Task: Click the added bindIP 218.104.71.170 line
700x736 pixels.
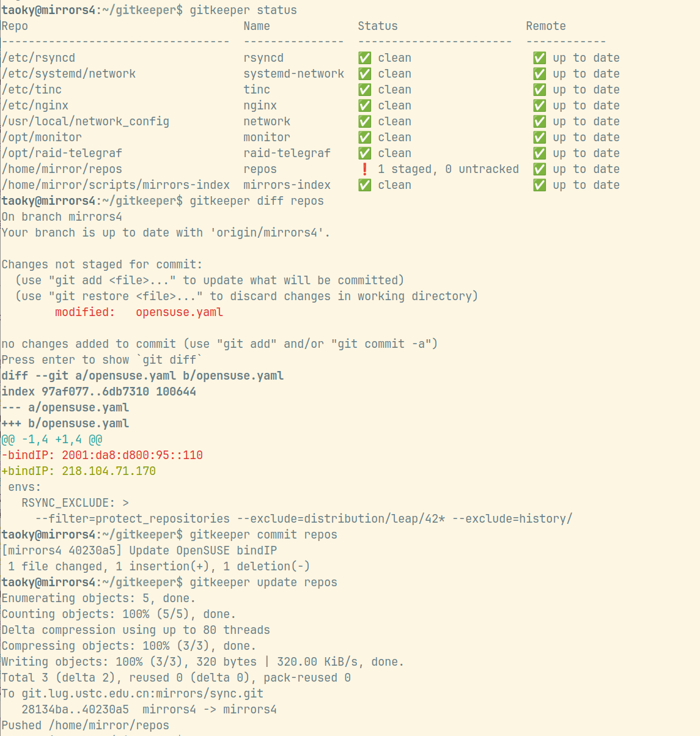Action: tap(79, 471)
